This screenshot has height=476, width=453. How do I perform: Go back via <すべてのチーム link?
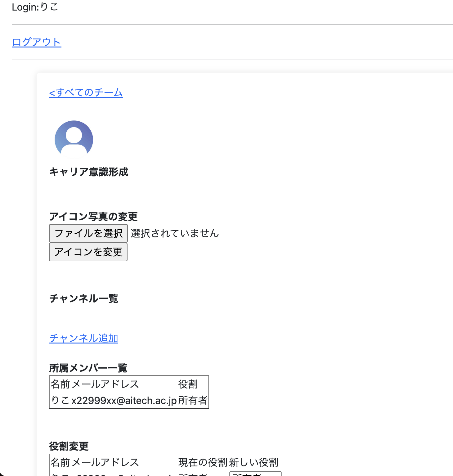click(x=86, y=92)
